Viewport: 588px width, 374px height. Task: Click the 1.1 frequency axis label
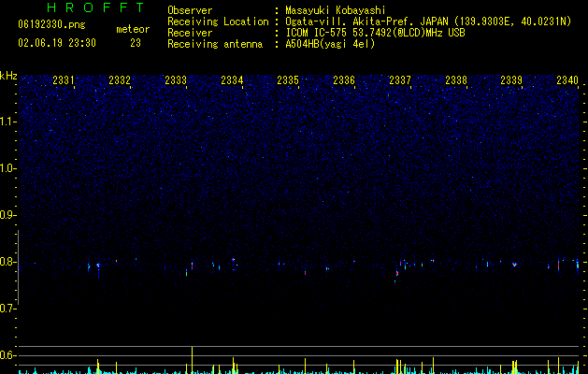pyautogui.click(x=8, y=122)
